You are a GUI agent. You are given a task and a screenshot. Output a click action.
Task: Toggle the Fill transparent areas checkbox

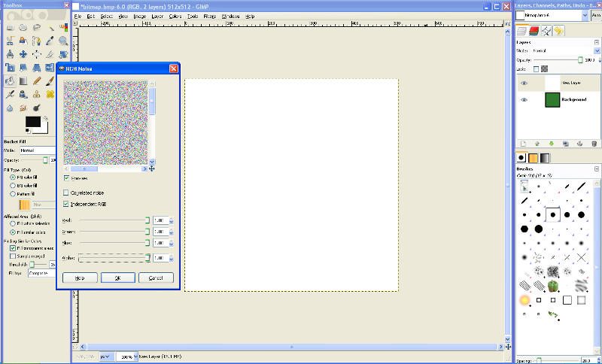(13, 248)
